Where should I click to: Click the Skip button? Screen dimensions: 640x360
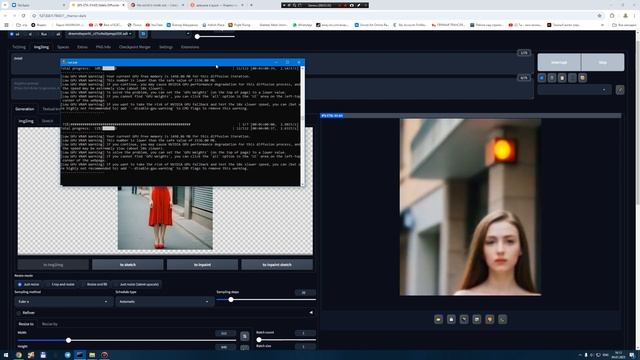[602, 62]
